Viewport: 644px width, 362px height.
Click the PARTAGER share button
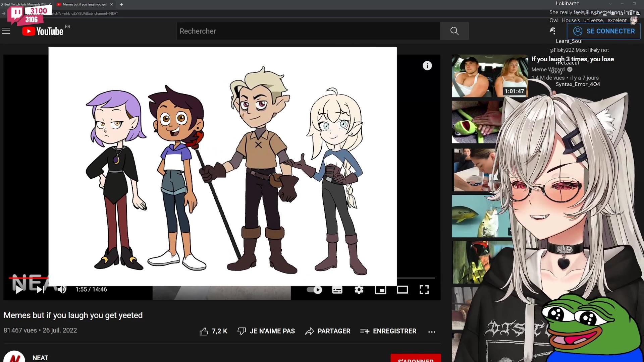tap(328, 331)
